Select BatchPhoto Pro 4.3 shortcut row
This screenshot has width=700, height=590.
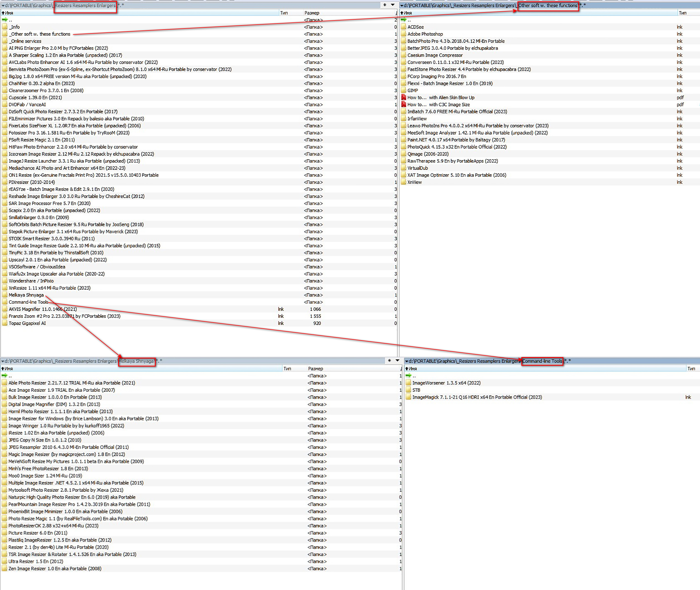pyautogui.click(x=550, y=41)
